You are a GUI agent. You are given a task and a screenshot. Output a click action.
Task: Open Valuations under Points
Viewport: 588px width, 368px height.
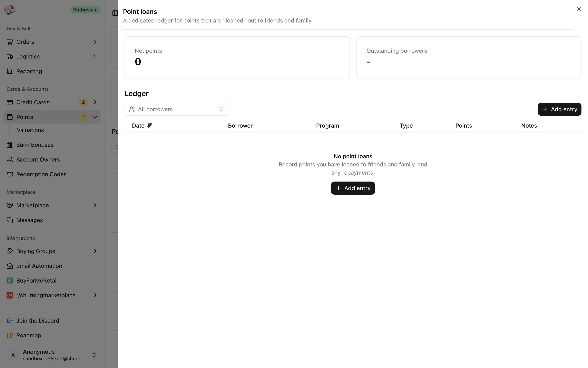point(30,130)
